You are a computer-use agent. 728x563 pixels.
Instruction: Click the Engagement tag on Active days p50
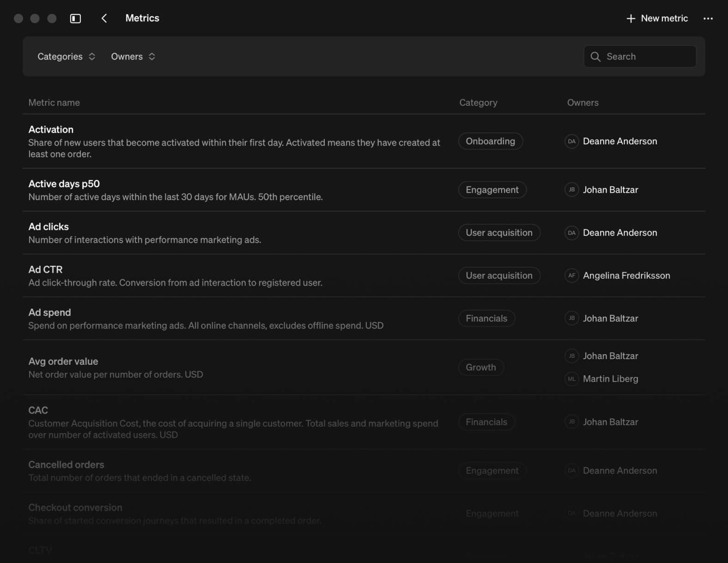tap(492, 190)
